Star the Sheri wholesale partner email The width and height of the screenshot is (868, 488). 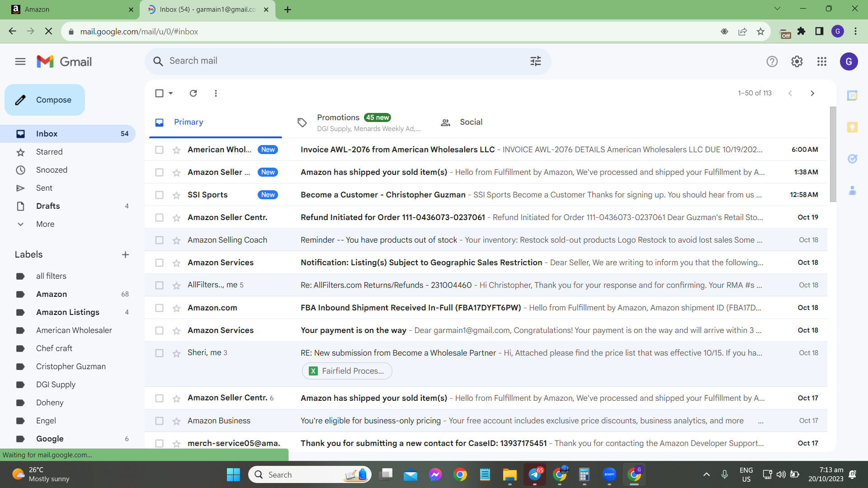(176, 353)
